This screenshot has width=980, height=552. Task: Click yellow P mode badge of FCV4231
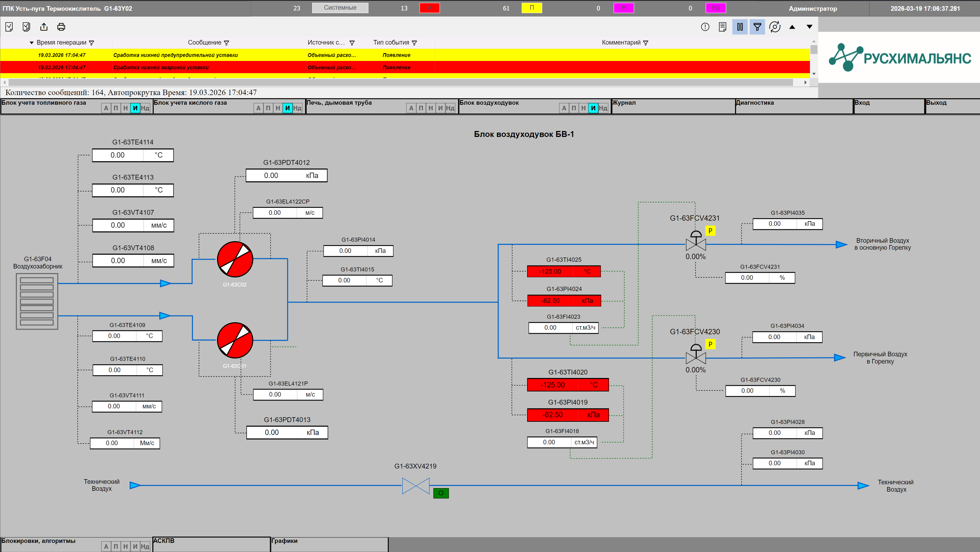pyautogui.click(x=710, y=231)
